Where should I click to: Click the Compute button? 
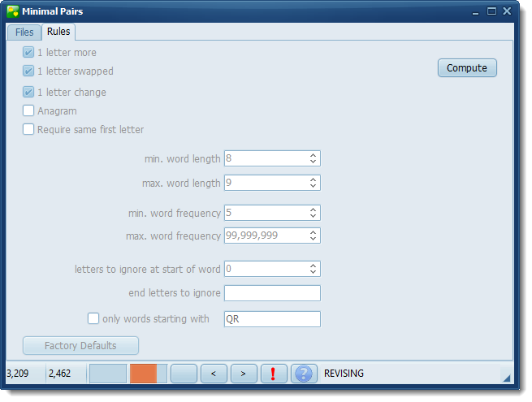[x=467, y=68]
